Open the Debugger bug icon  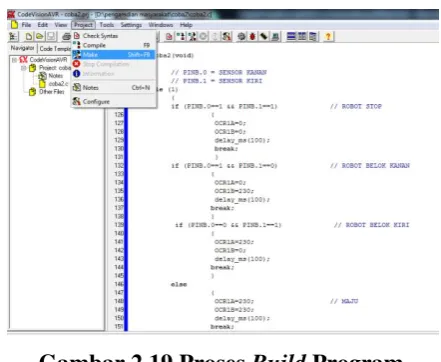coord(252,36)
